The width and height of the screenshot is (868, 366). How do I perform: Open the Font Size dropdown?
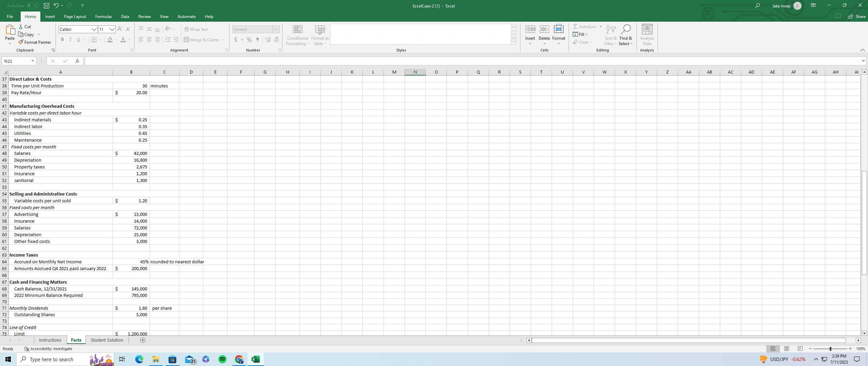(x=112, y=29)
